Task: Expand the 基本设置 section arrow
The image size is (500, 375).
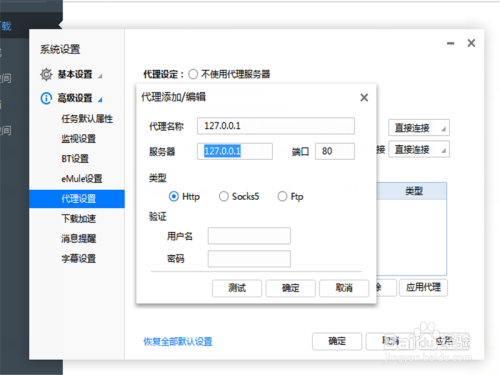Action: [x=100, y=76]
